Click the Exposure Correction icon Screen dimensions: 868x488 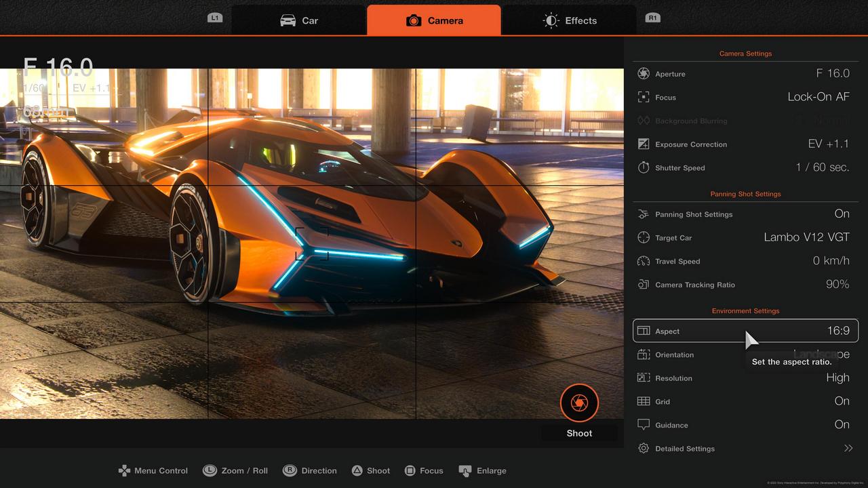coord(644,144)
